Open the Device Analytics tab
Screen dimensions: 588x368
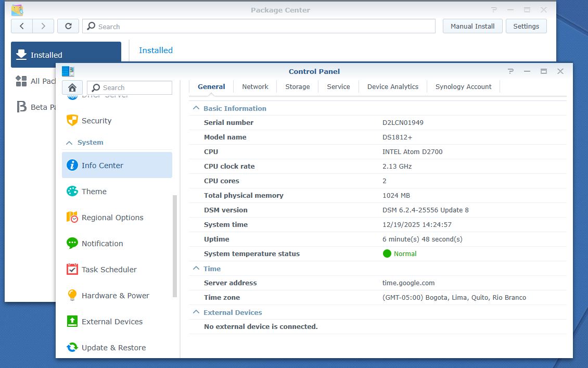click(392, 86)
